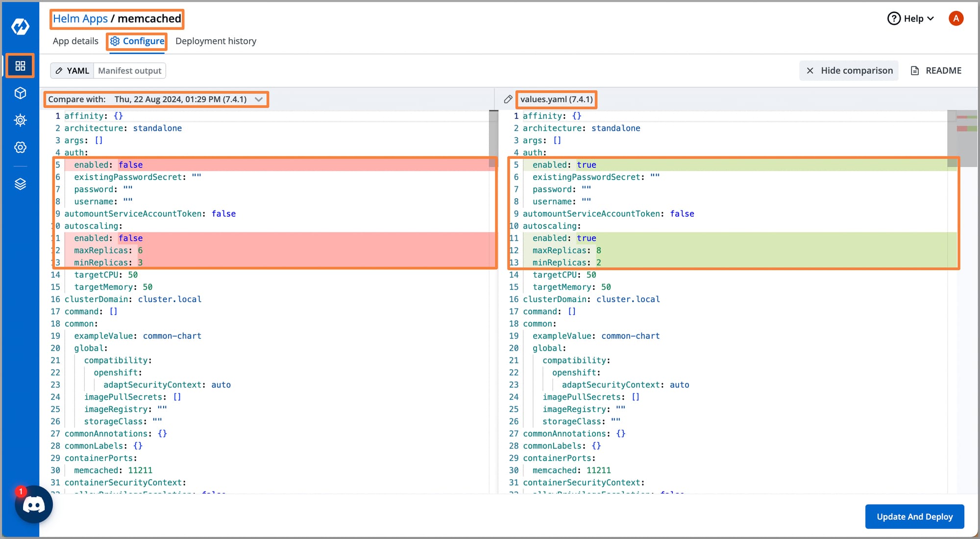Image resolution: width=980 pixels, height=539 pixels.
Task: Click the README button top right
Action: [937, 70]
